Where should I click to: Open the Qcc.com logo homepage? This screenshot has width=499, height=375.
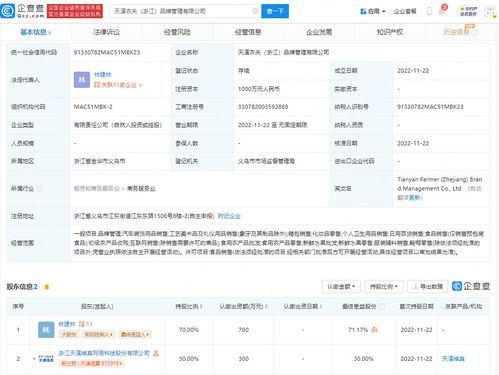(22, 11)
